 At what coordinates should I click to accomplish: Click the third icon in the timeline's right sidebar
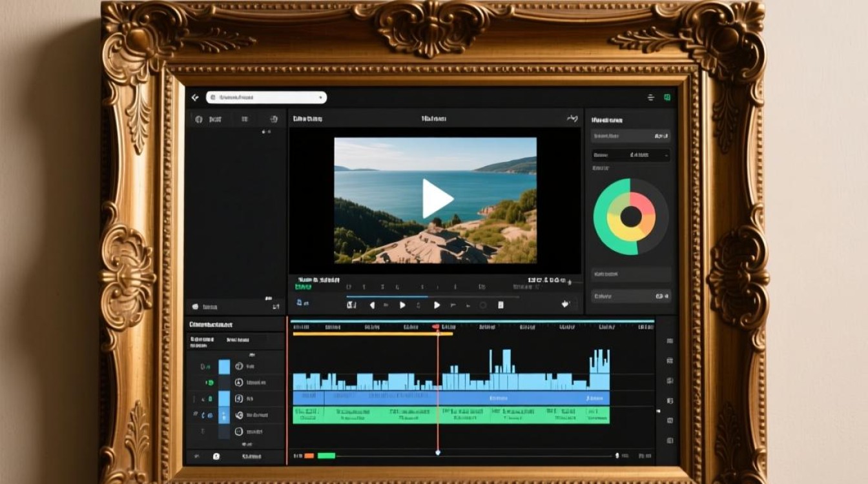point(670,381)
